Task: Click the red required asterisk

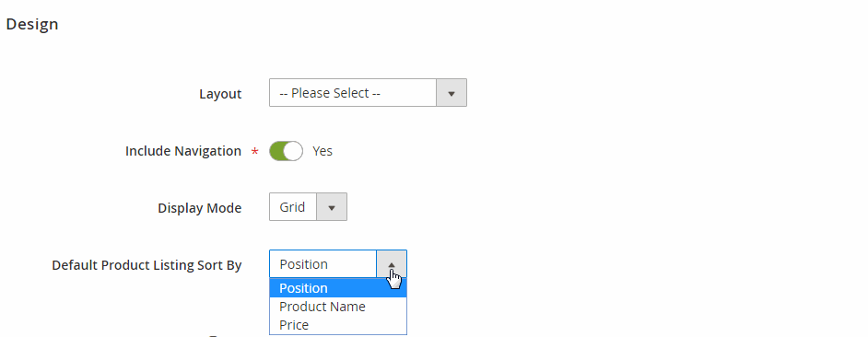Action: coord(254,152)
